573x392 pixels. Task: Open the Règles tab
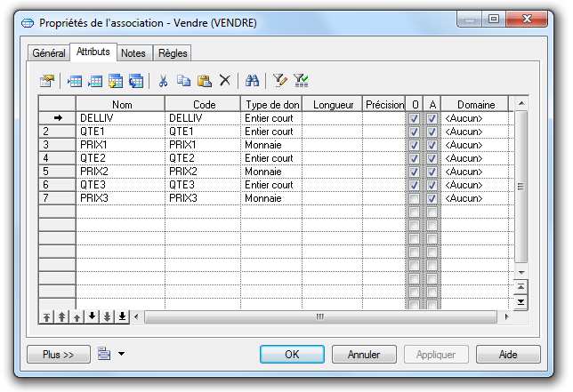[173, 53]
